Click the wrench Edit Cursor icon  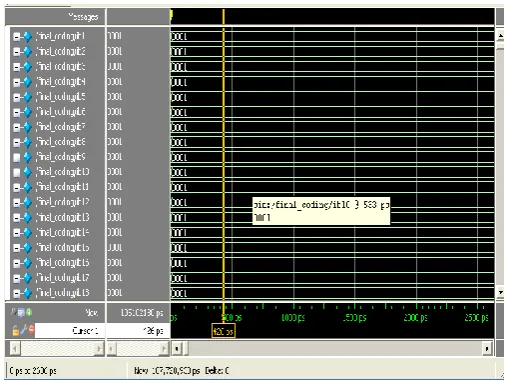point(23,330)
